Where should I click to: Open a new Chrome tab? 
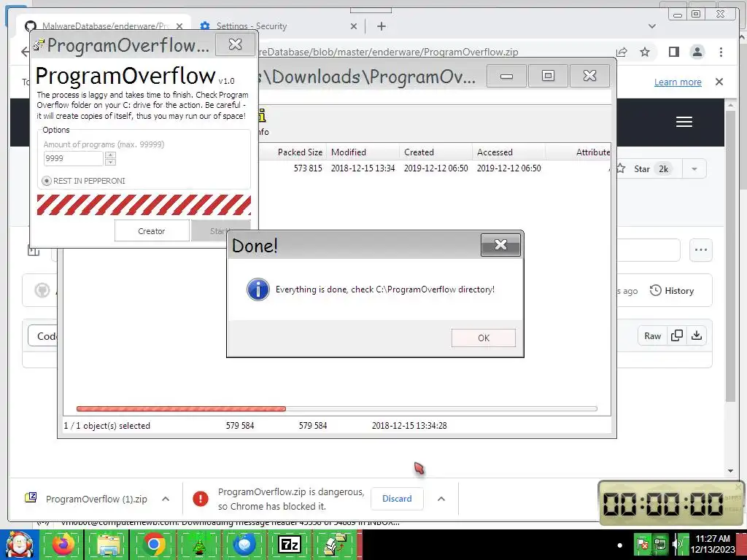(381, 26)
